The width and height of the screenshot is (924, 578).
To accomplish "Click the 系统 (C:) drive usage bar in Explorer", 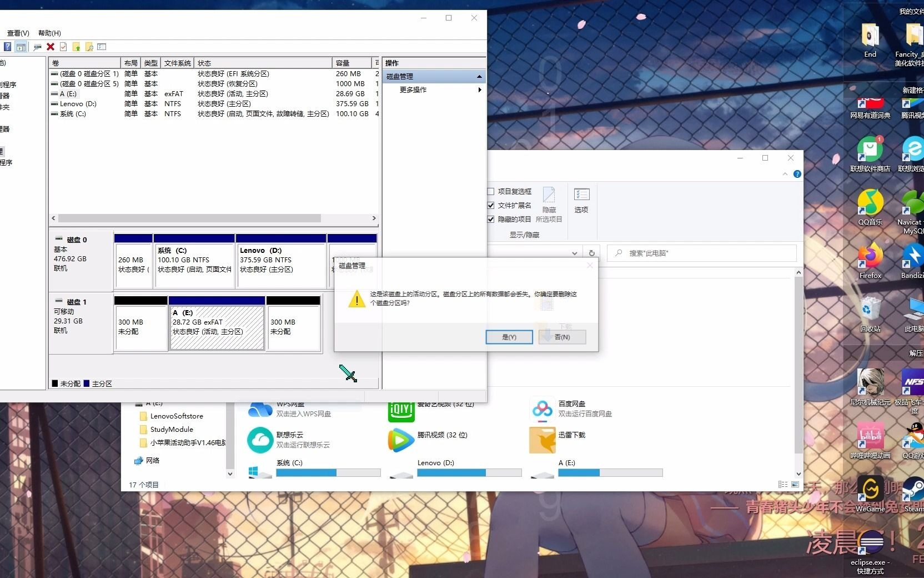I will pos(328,473).
